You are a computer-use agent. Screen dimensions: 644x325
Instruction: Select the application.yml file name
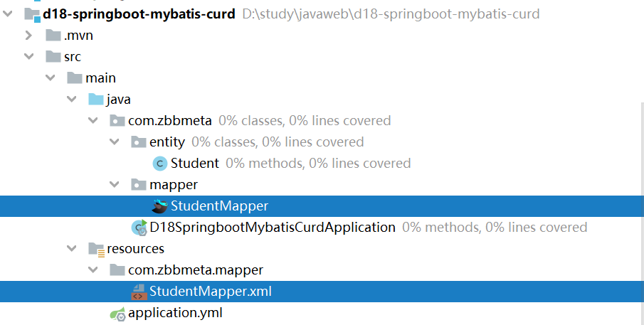pyautogui.click(x=176, y=313)
